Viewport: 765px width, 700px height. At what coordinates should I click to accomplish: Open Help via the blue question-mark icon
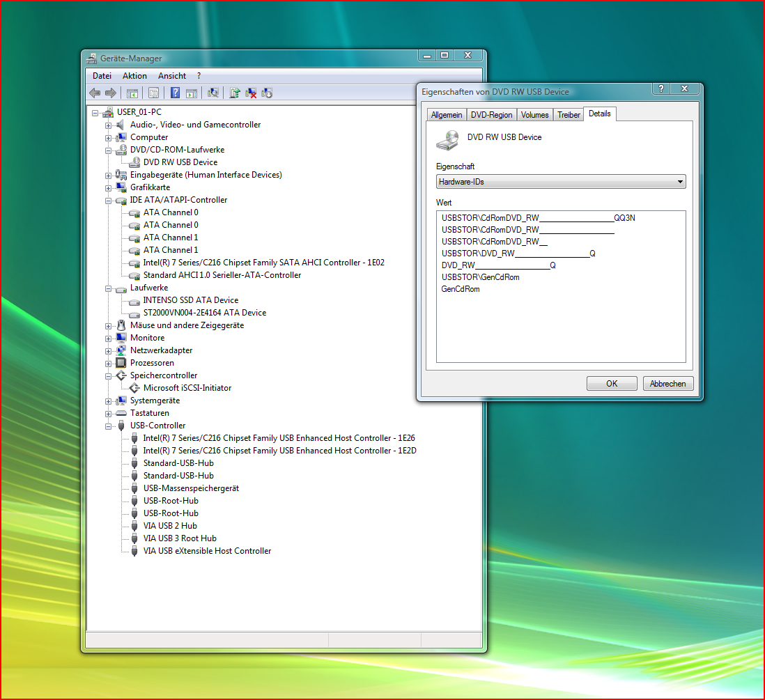coord(175,93)
